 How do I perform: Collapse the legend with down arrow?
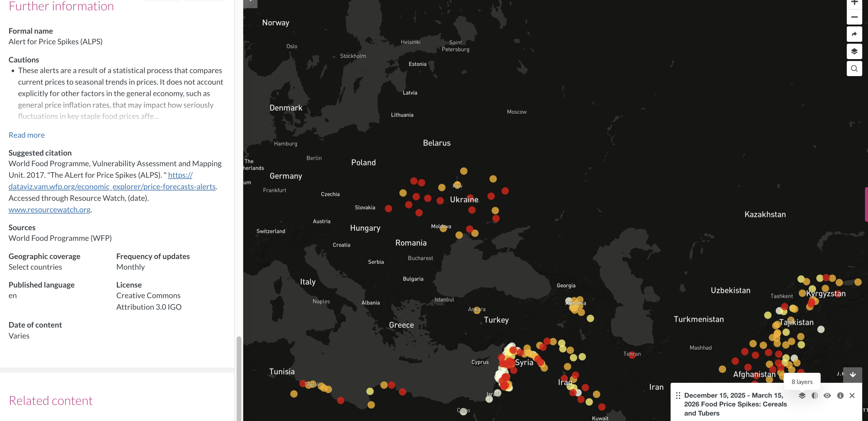[x=853, y=375]
